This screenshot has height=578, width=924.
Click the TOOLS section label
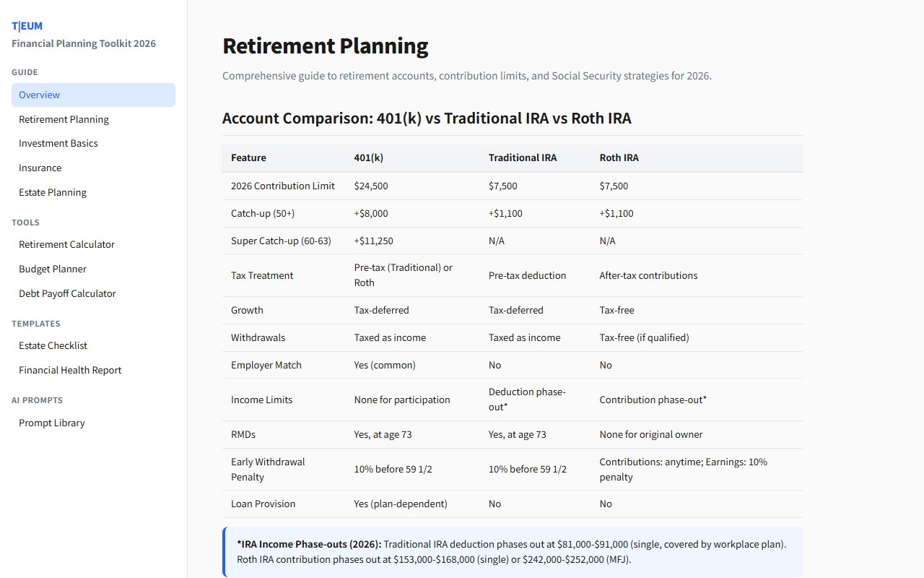tap(25, 223)
